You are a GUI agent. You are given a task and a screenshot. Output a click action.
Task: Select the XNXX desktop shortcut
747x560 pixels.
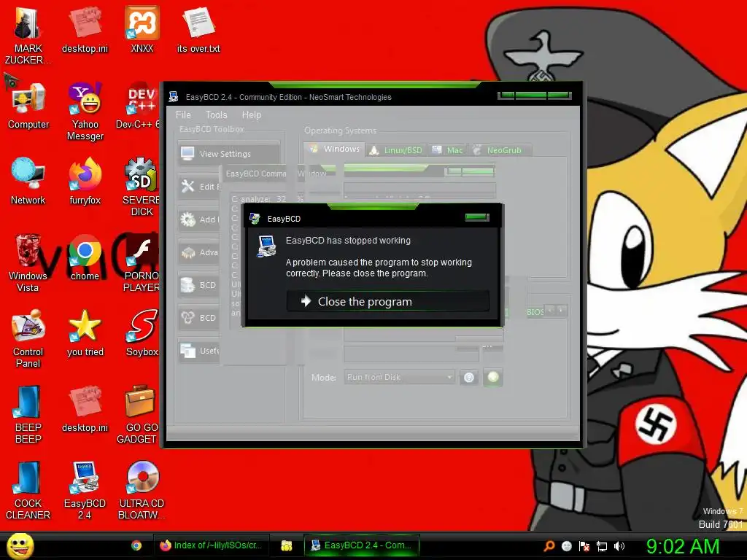click(x=142, y=30)
